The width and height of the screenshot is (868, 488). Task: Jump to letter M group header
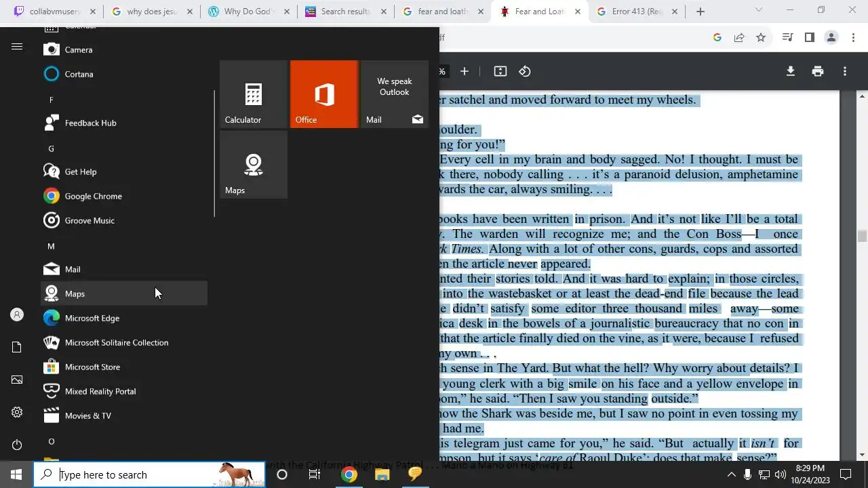124,246
